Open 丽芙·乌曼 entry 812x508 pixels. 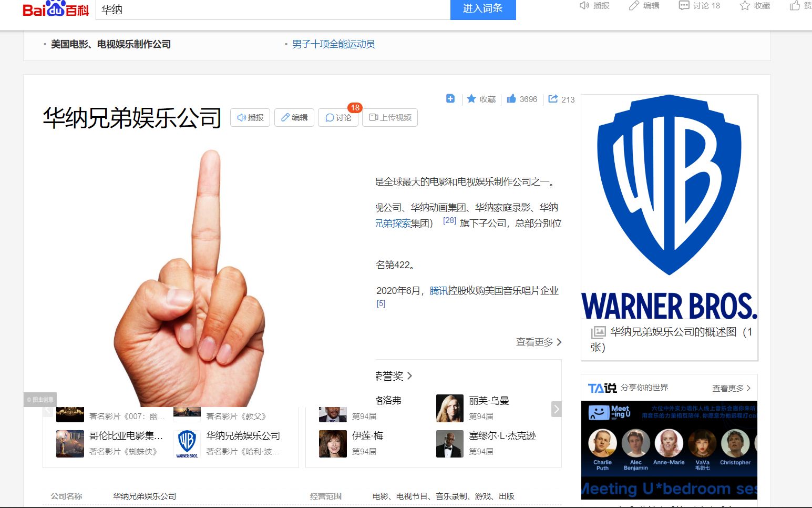pyautogui.click(x=489, y=401)
